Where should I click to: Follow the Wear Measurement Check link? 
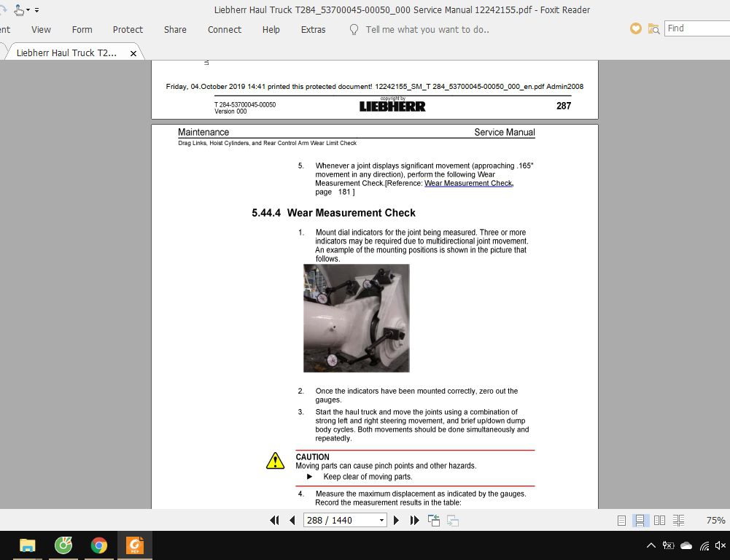(469, 184)
